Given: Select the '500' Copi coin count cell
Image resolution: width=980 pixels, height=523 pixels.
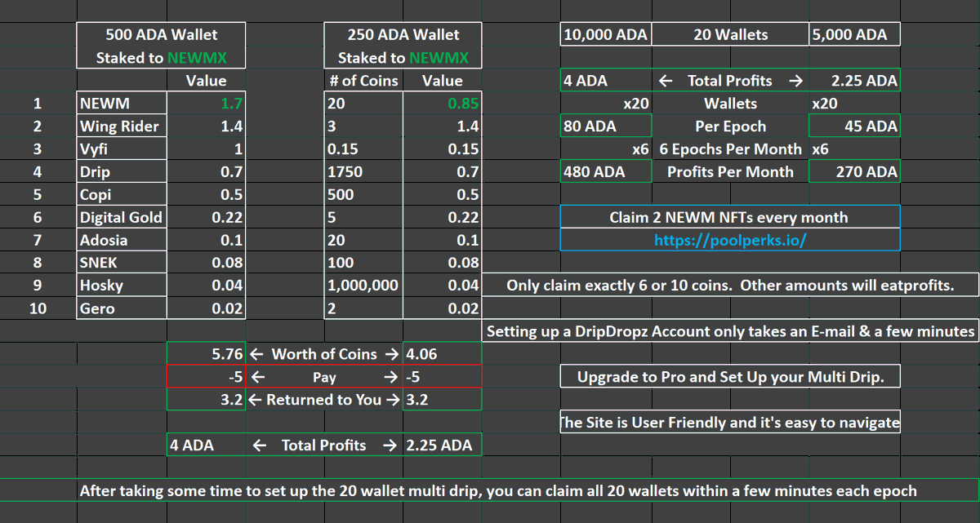Looking at the screenshot, I should click(x=363, y=195).
